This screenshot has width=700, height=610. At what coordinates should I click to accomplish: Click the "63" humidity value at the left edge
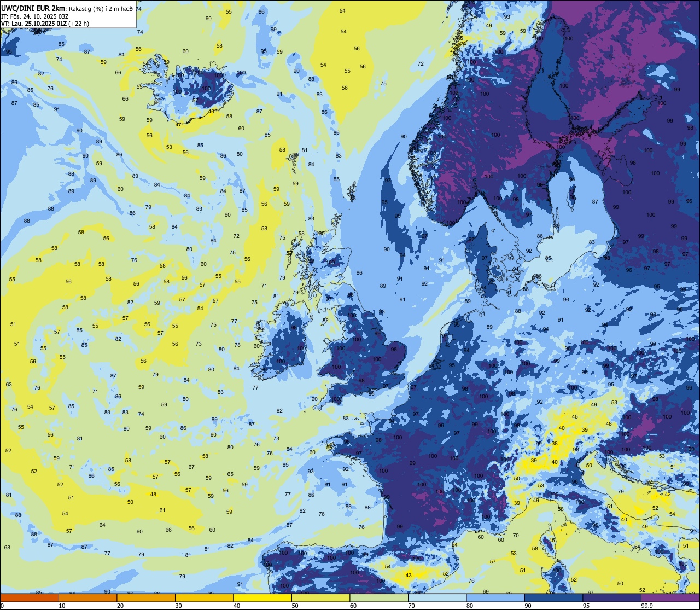pyautogui.click(x=9, y=385)
